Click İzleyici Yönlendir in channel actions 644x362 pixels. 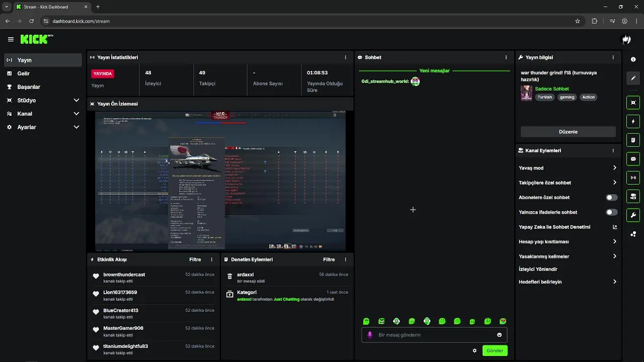(x=538, y=269)
